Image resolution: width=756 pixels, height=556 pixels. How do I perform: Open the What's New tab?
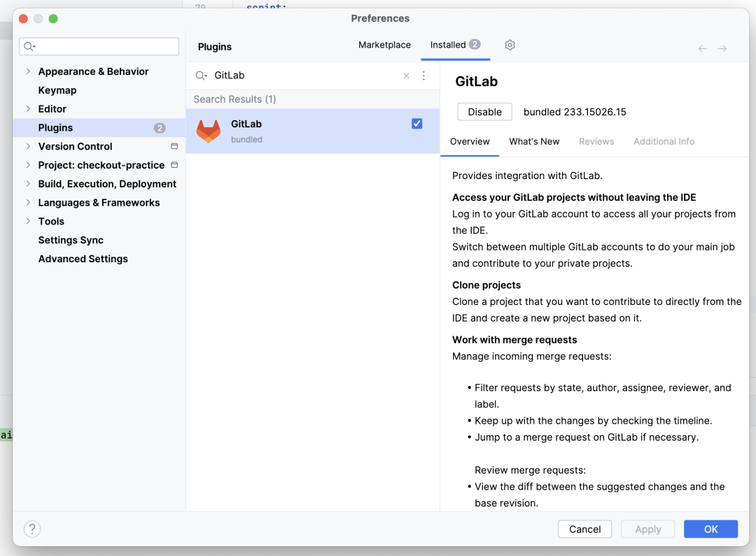click(x=534, y=142)
